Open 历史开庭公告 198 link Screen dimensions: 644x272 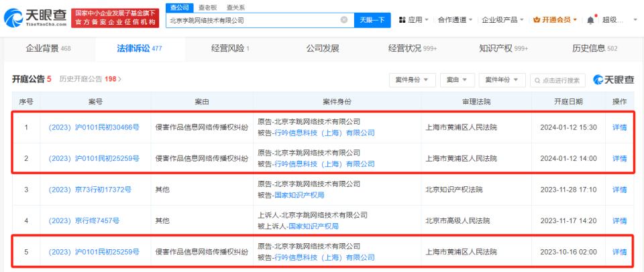(x=91, y=79)
